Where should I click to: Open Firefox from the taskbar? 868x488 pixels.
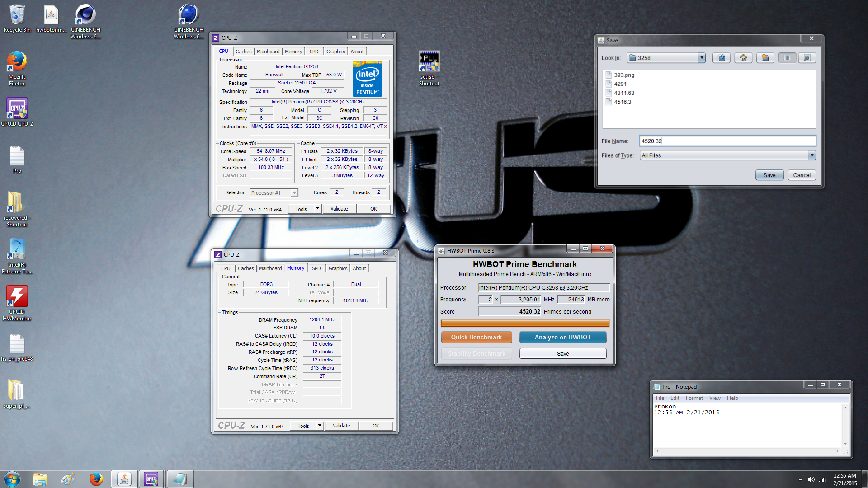pyautogui.click(x=96, y=479)
